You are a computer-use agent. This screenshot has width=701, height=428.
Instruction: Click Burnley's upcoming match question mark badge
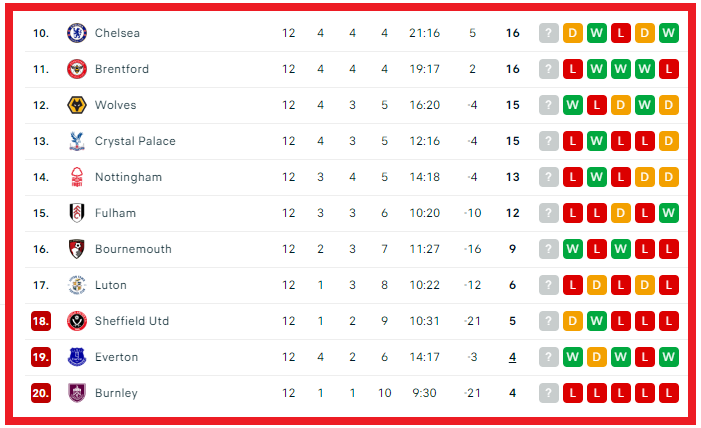pos(549,393)
